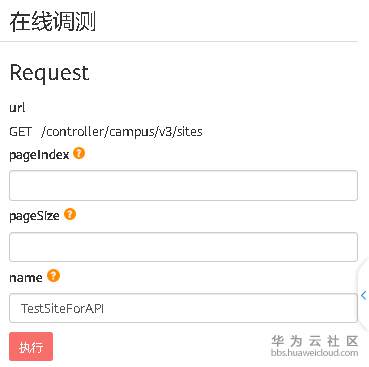
Task: Click the rounded side panel handle at right edge
Action: pos(363,295)
